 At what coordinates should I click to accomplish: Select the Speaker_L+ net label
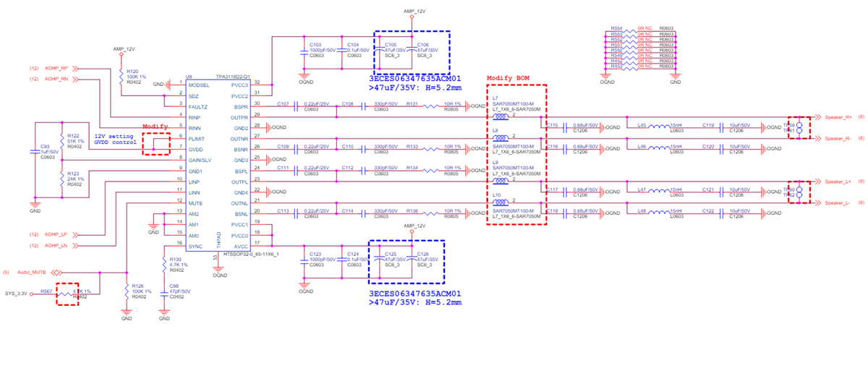pos(839,181)
